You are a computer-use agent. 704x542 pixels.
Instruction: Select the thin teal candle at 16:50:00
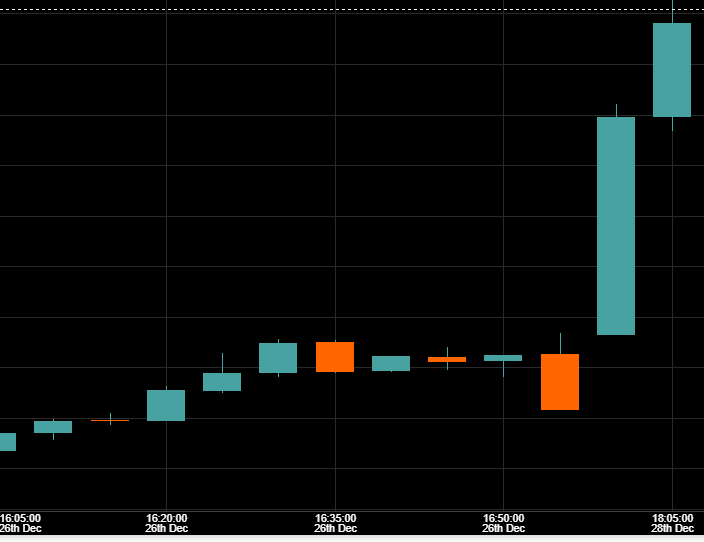pyautogui.click(x=503, y=358)
